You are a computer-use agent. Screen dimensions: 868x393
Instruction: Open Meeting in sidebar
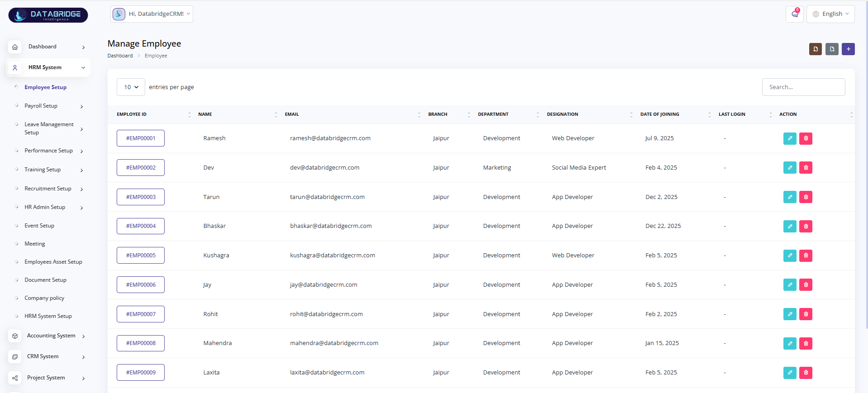(x=35, y=244)
